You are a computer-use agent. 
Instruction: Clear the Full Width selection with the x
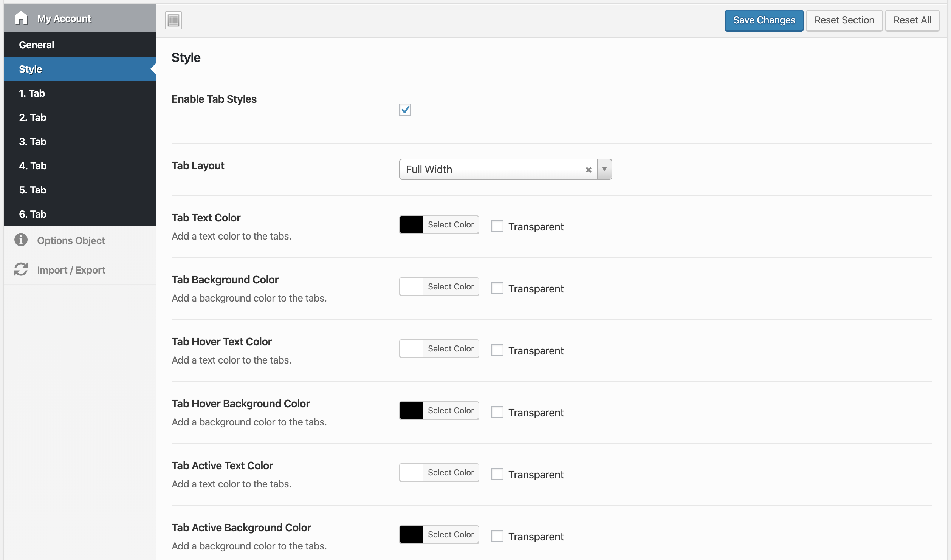(x=588, y=169)
